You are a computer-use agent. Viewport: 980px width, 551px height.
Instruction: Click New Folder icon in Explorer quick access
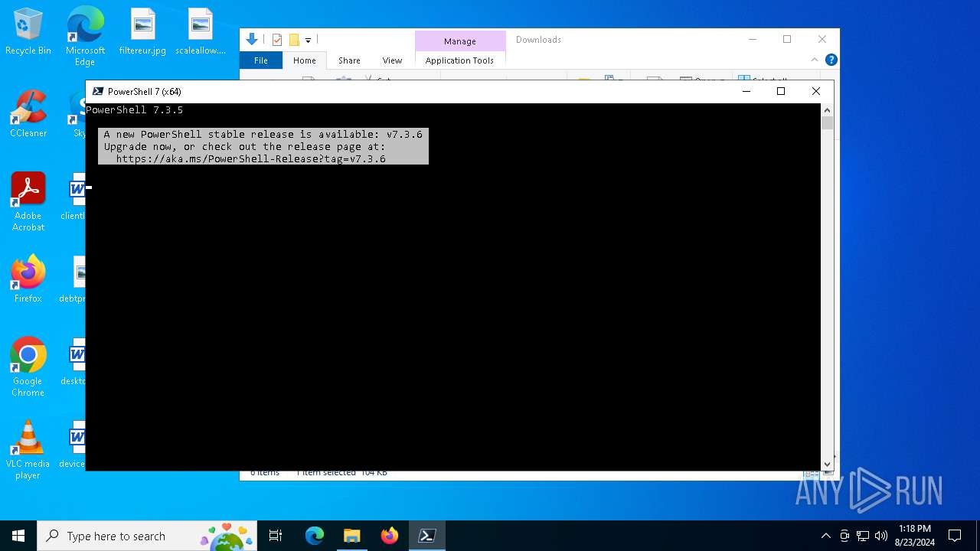294,40
